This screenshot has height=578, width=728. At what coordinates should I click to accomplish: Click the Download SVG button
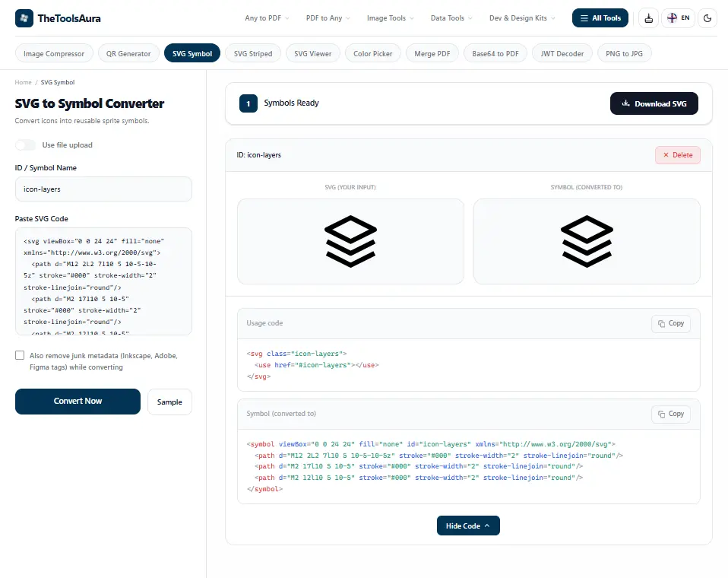coord(654,103)
